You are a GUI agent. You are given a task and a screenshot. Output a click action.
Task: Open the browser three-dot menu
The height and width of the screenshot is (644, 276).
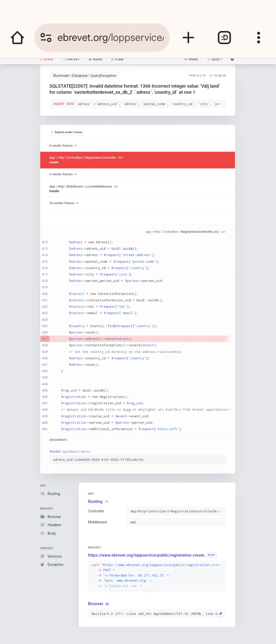coord(258,38)
